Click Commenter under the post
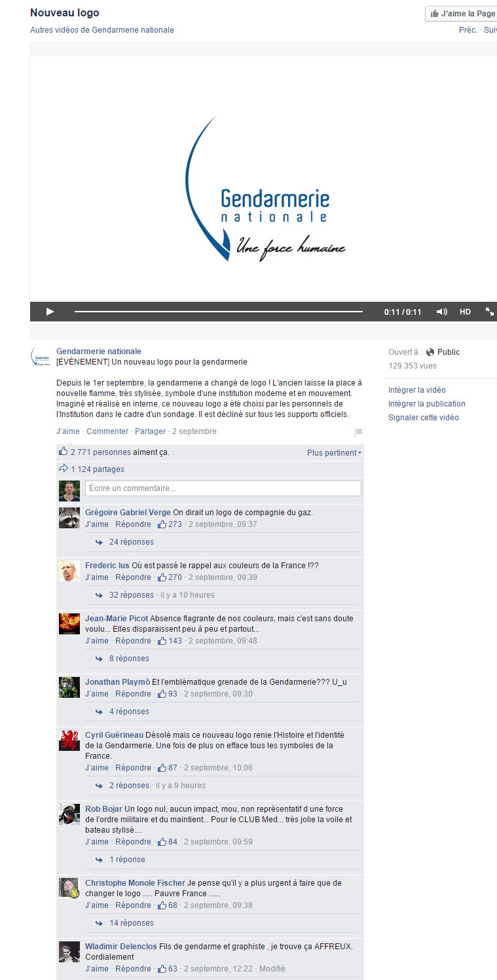 [107, 431]
